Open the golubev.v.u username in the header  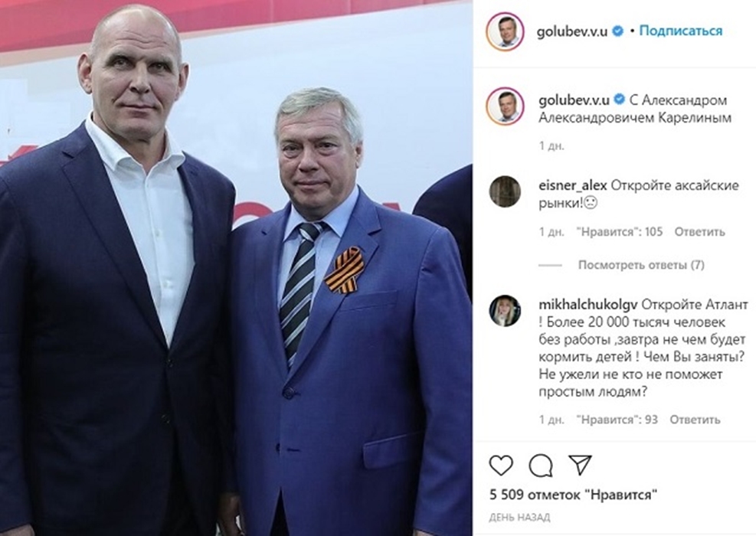(x=573, y=31)
